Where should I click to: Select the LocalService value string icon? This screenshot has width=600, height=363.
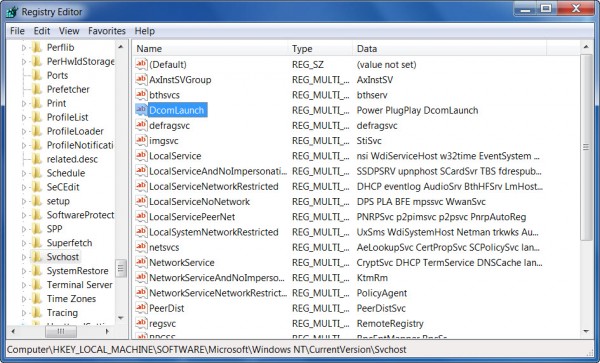(141, 156)
